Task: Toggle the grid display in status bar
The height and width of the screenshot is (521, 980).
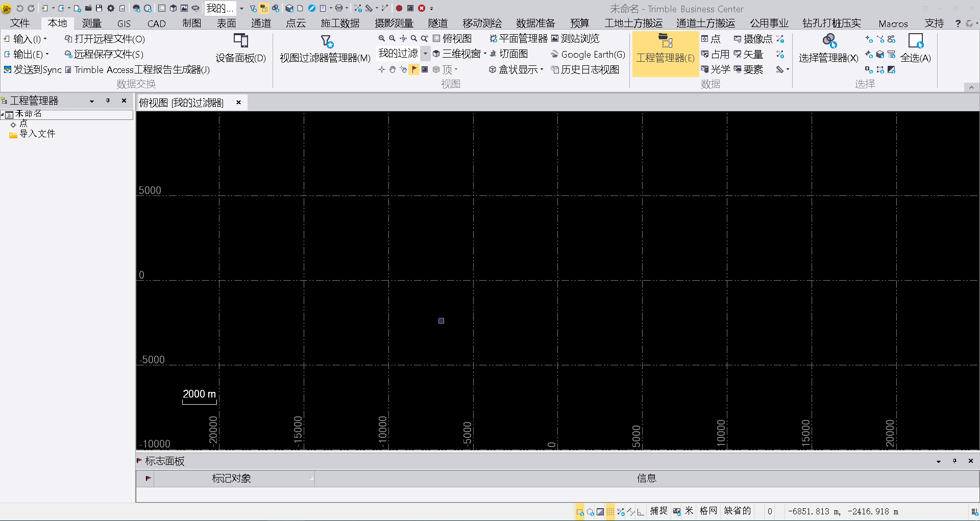Action: pos(609,511)
